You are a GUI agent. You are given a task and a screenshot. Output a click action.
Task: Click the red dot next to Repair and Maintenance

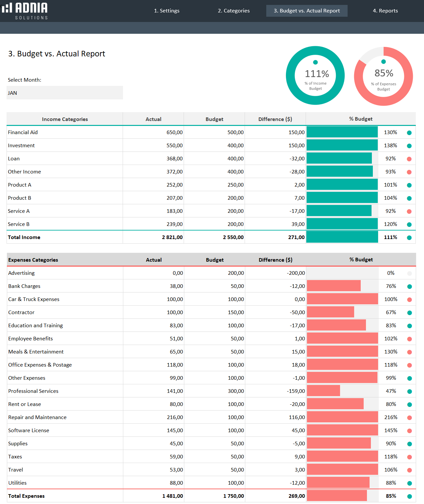(409, 417)
